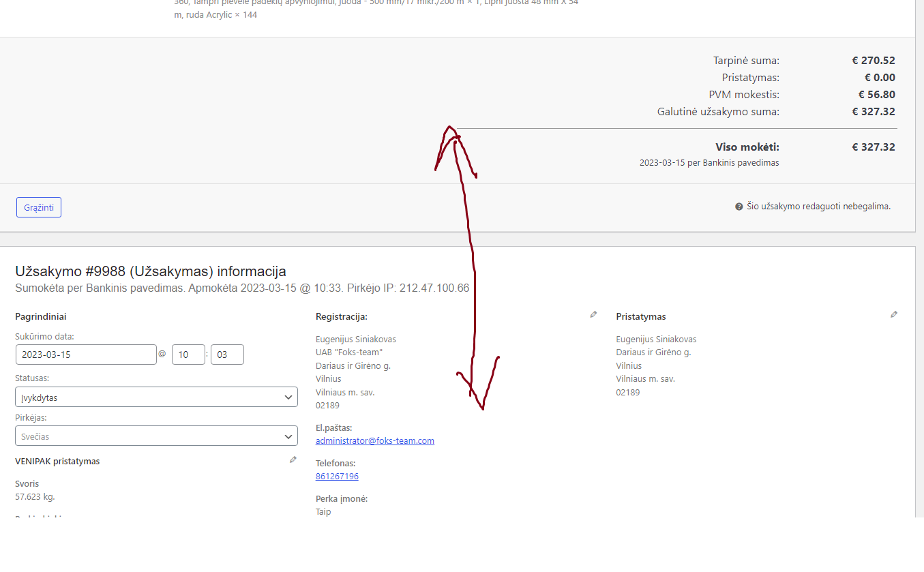Click the notice Šio užsakymo redaguoti nebegalima
924x572 pixels.
pyautogui.click(x=818, y=207)
